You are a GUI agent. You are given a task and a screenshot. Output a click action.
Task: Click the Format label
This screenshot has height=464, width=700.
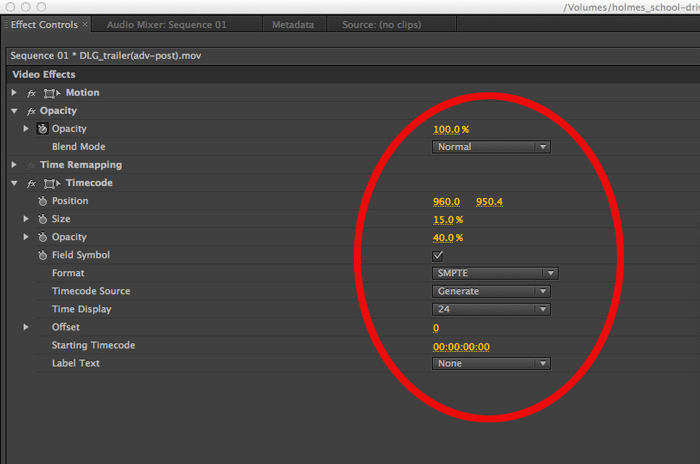click(68, 273)
